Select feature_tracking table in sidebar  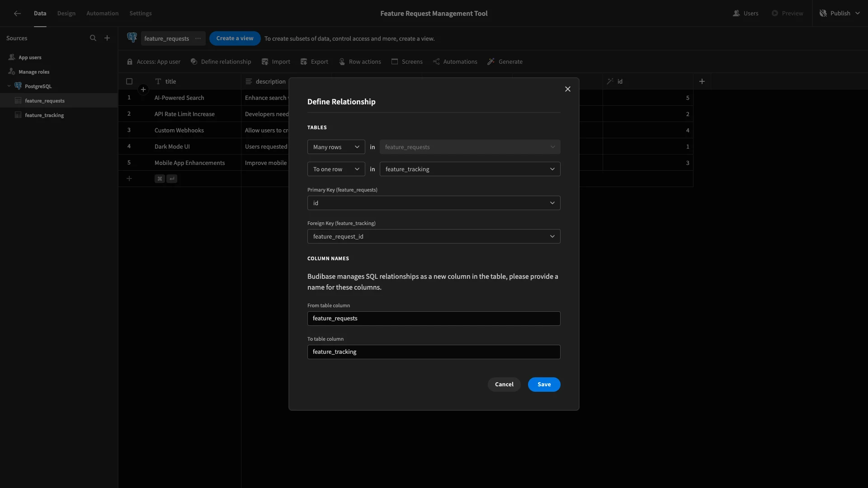click(59, 115)
